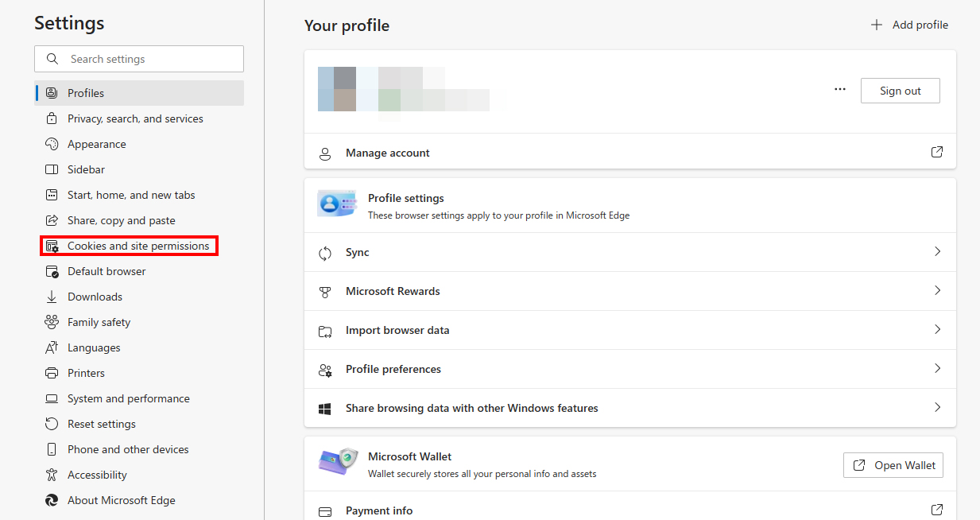Image resolution: width=980 pixels, height=520 pixels.
Task: Click the Accessibility icon
Action: tap(52, 475)
